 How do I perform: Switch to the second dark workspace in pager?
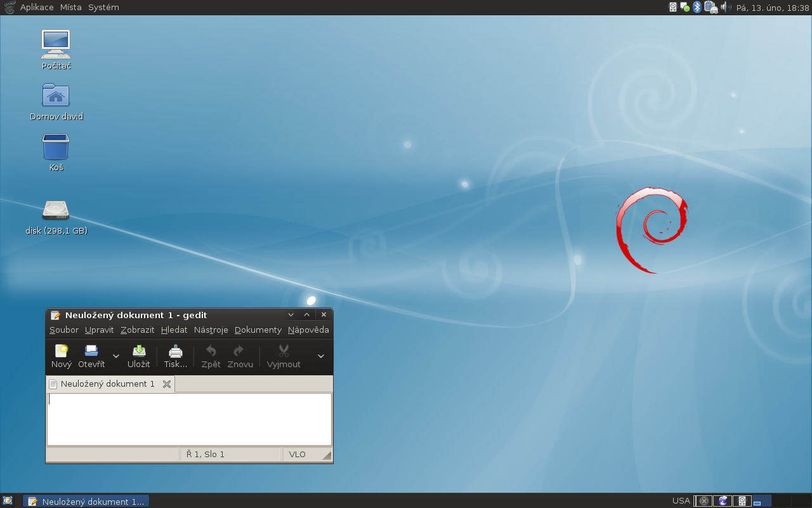coord(782,500)
